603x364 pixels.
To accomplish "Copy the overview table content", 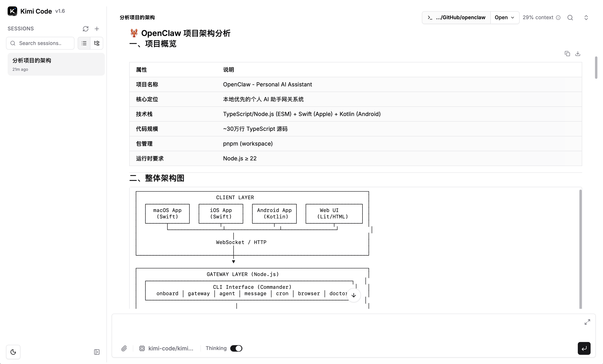I will click(x=567, y=54).
